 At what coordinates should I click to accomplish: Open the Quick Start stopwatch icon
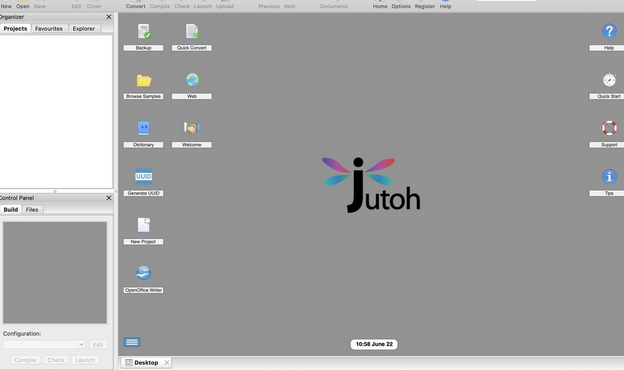pyautogui.click(x=609, y=80)
